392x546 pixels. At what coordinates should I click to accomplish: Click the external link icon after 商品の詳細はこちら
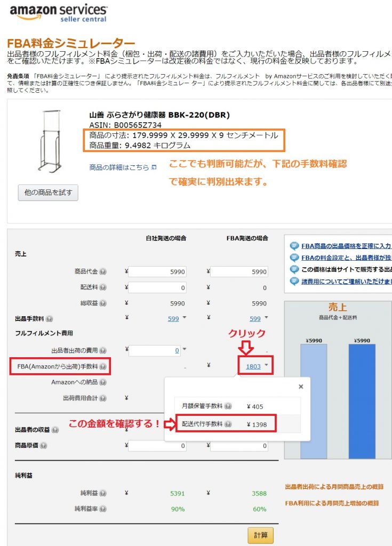(x=154, y=168)
